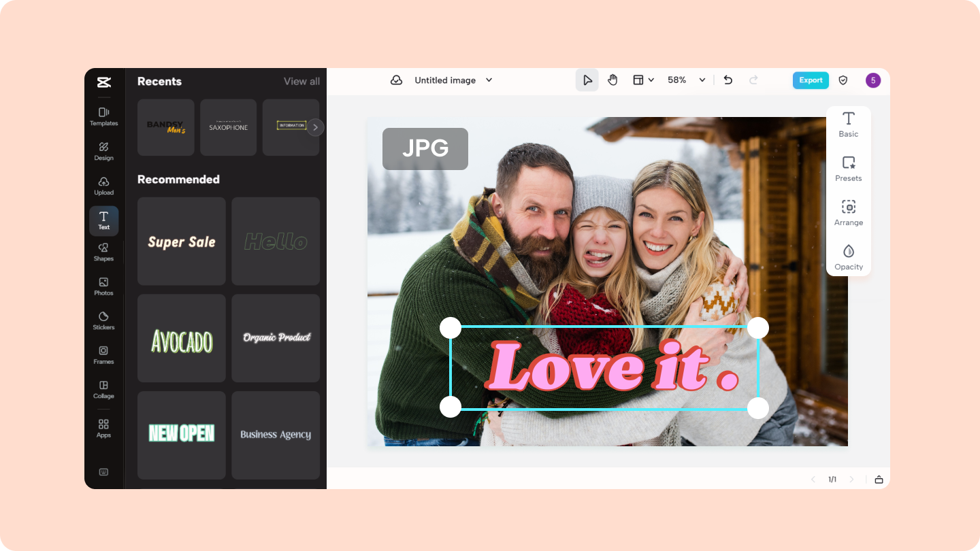Click the 1/1 page indicator
This screenshot has width=980, height=551.
click(832, 480)
